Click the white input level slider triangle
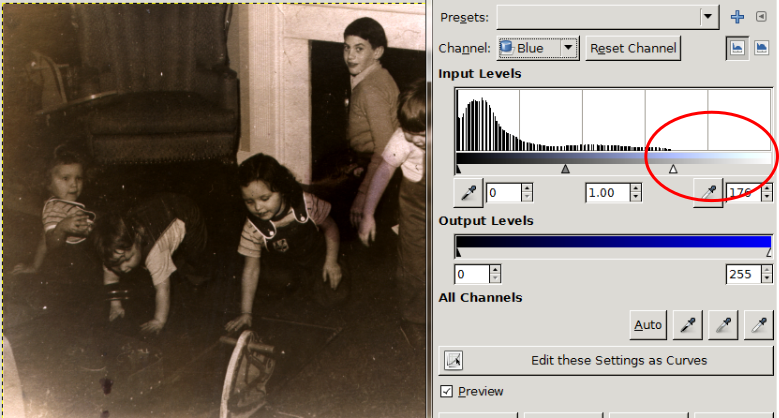This screenshot has width=779, height=418. click(673, 170)
